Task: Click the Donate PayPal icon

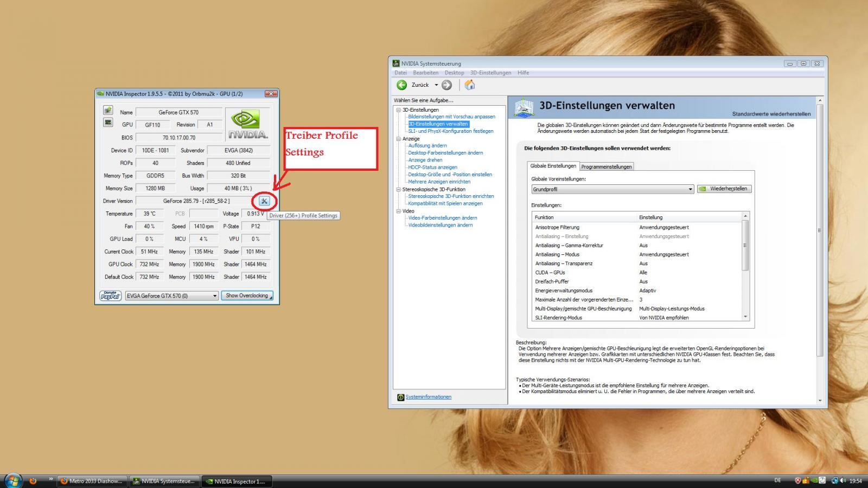Action: pos(110,296)
